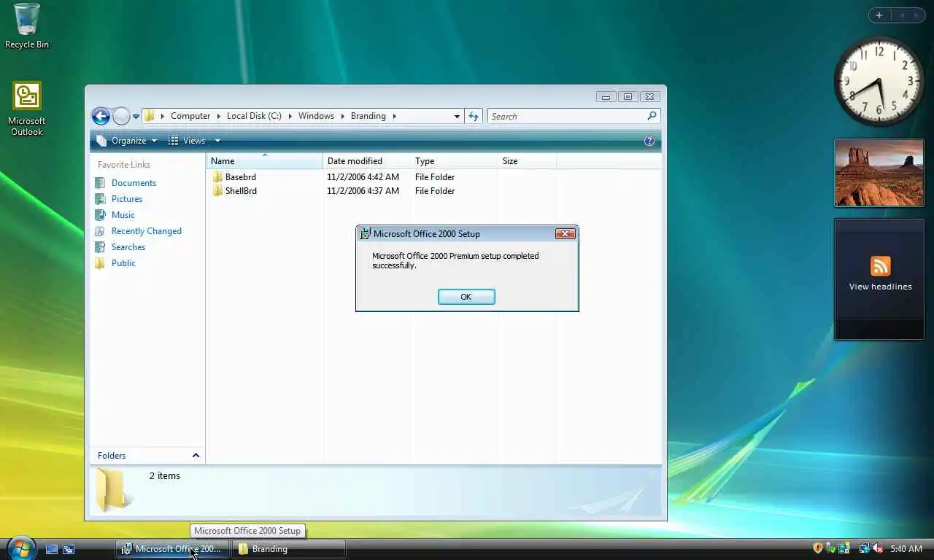This screenshot has width=934, height=560.
Task: Open Music in Favorite Links
Action: pos(123,215)
